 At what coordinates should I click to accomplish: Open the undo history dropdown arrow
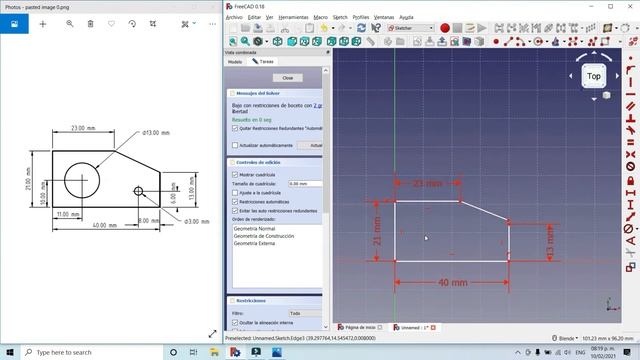coord(333,28)
